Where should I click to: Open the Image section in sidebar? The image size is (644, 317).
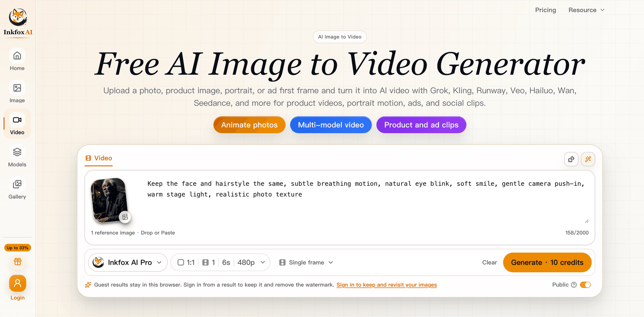pyautogui.click(x=17, y=92)
